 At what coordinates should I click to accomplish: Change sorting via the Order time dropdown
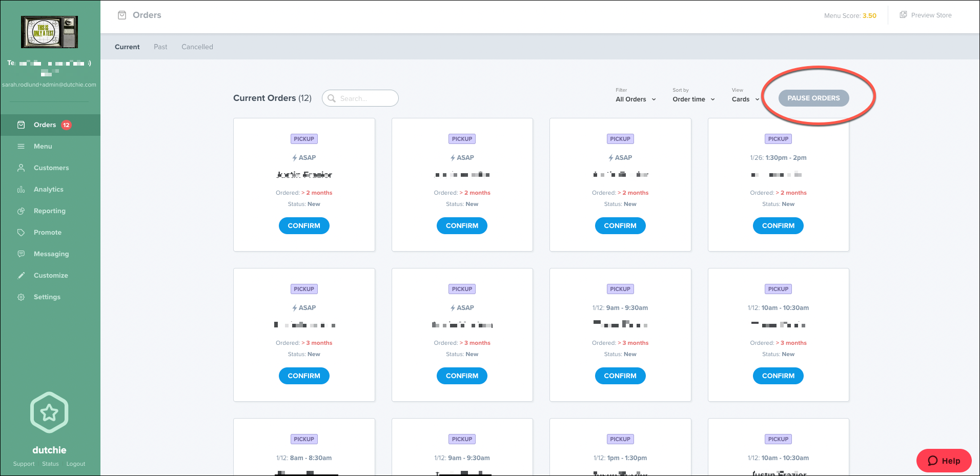pos(693,99)
